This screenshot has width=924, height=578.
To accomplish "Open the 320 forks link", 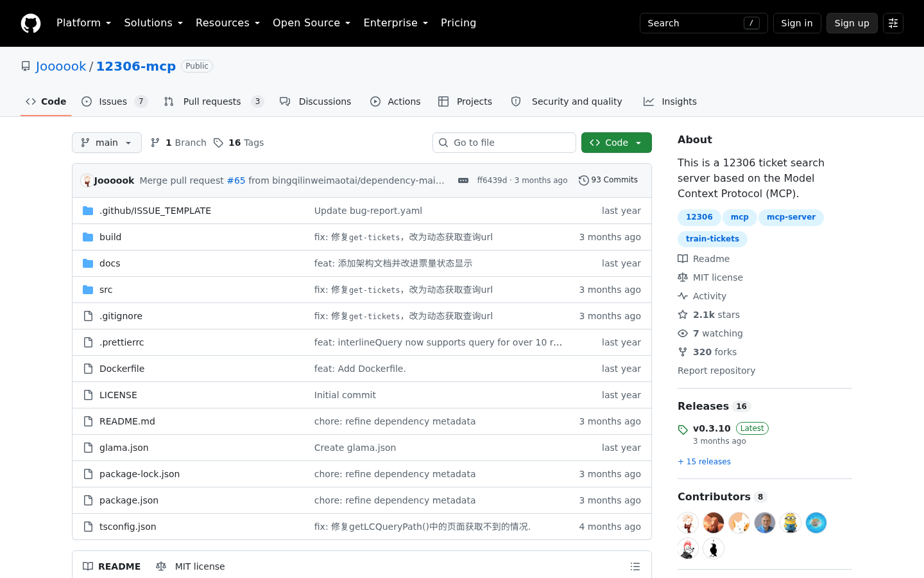I will tap(707, 352).
